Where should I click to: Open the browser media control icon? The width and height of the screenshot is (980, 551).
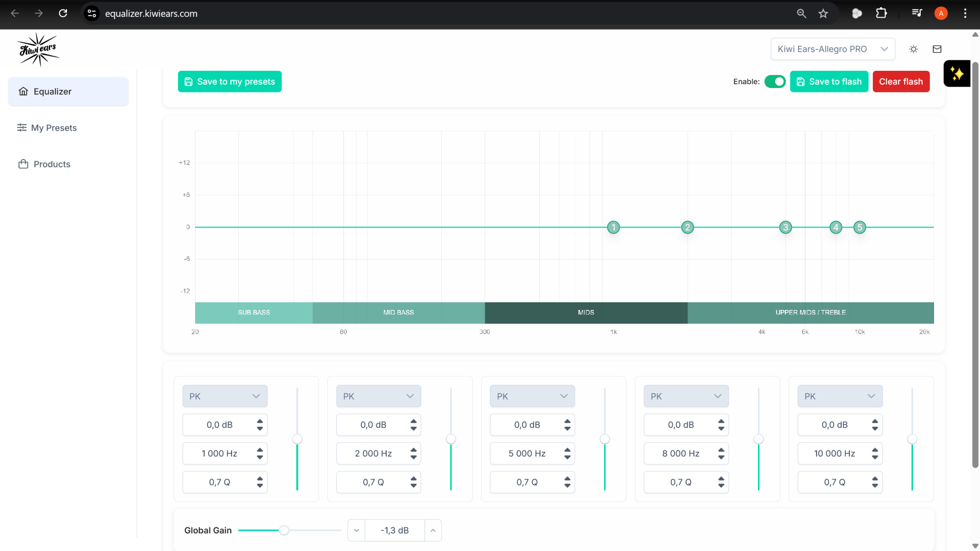tap(917, 13)
